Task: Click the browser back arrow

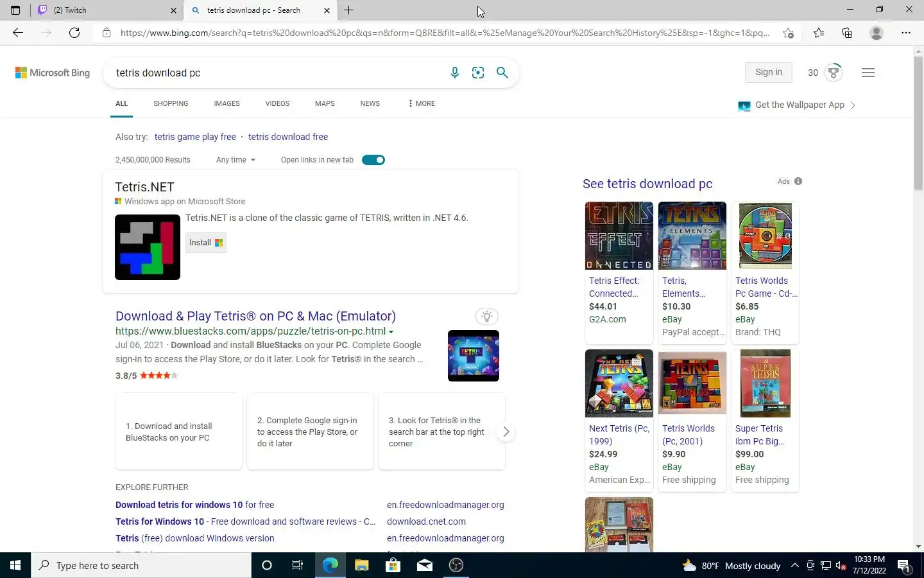Action: click(18, 33)
